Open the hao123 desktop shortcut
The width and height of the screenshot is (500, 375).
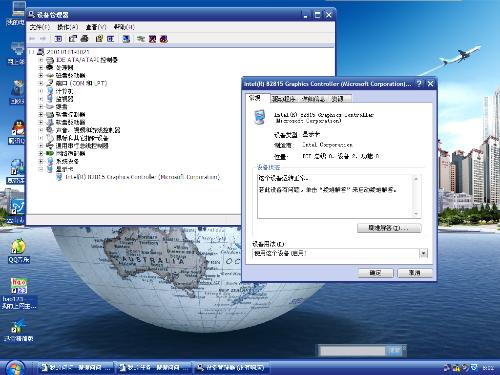[x=19, y=293]
